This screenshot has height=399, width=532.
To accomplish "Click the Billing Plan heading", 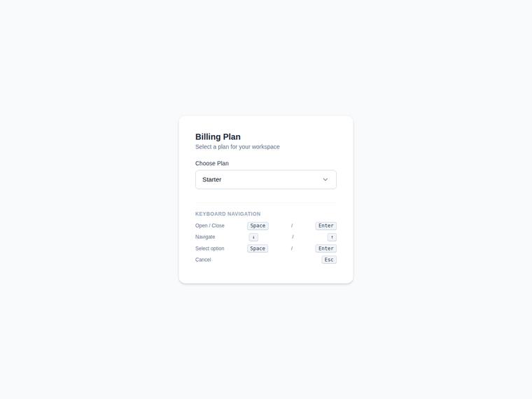I will 218,136.
